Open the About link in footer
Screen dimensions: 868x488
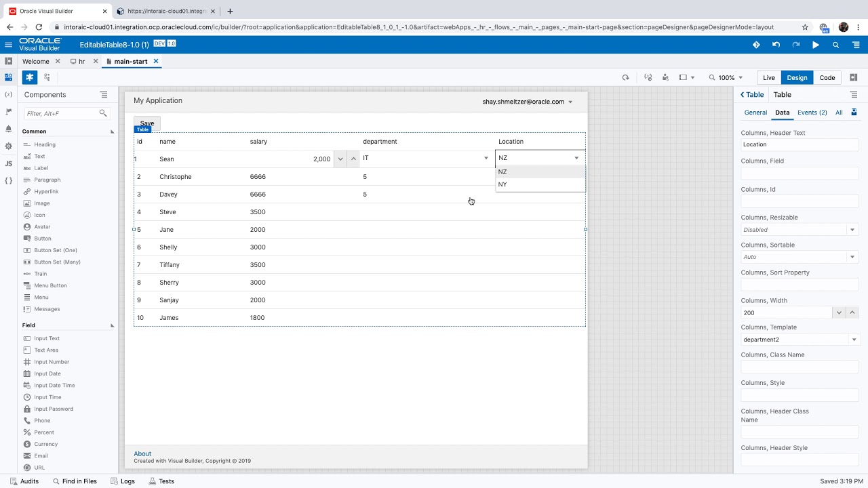pyautogui.click(x=142, y=453)
